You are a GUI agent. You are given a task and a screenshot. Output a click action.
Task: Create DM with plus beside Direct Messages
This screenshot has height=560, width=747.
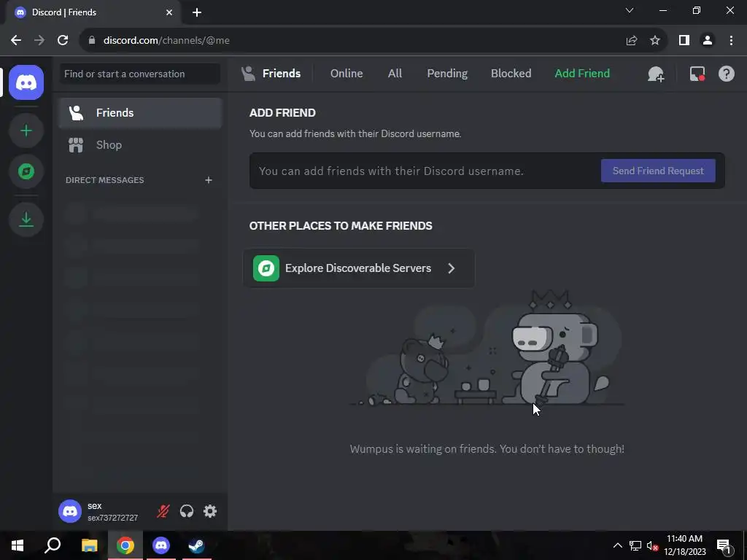(208, 180)
